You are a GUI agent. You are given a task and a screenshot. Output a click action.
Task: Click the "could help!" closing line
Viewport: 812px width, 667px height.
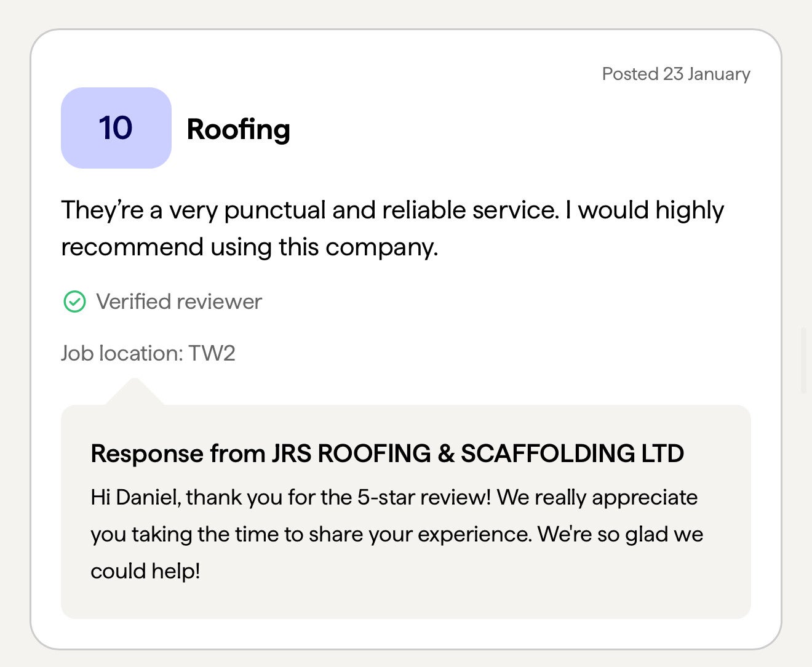[145, 571]
